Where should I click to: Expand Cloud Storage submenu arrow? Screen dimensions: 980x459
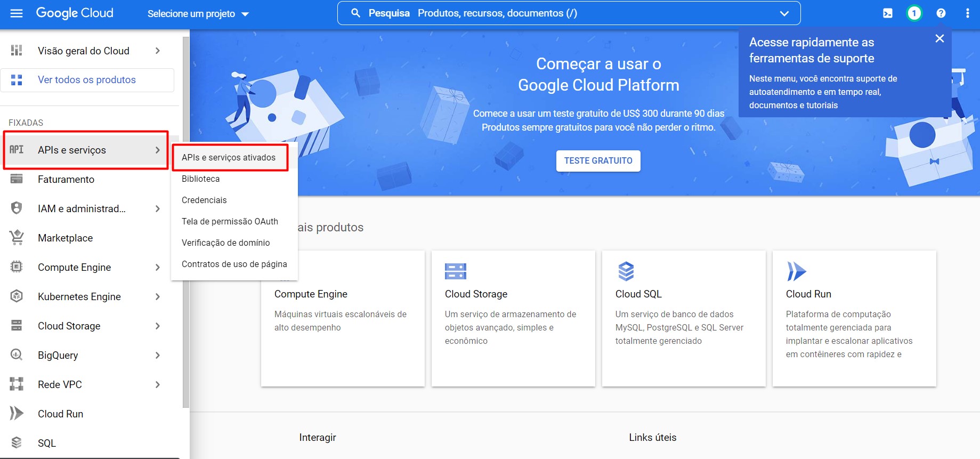tap(157, 326)
